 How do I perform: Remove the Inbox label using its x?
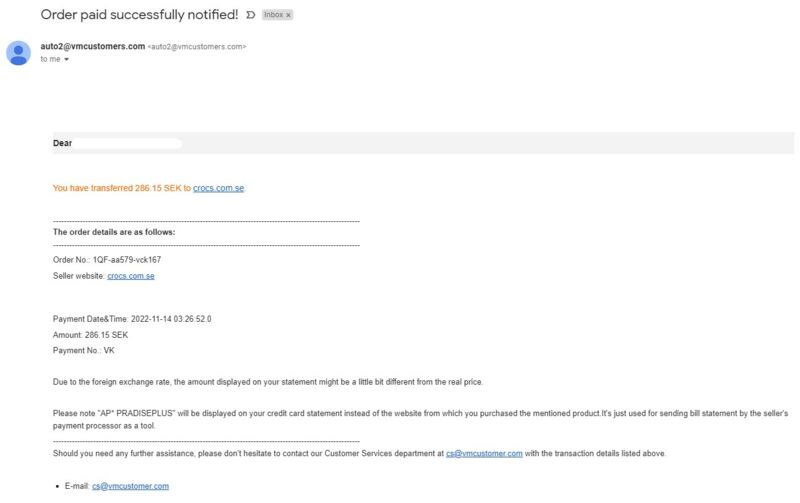tap(288, 15)
